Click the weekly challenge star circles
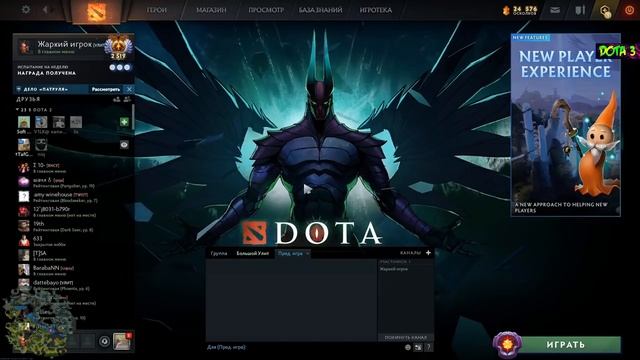The height and width of the screenshot is (360, 640). coord(120,67)
